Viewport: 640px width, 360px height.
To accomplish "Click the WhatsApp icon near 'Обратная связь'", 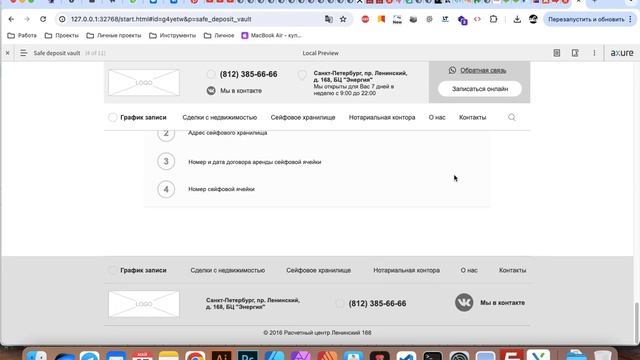I will point(452,70).
